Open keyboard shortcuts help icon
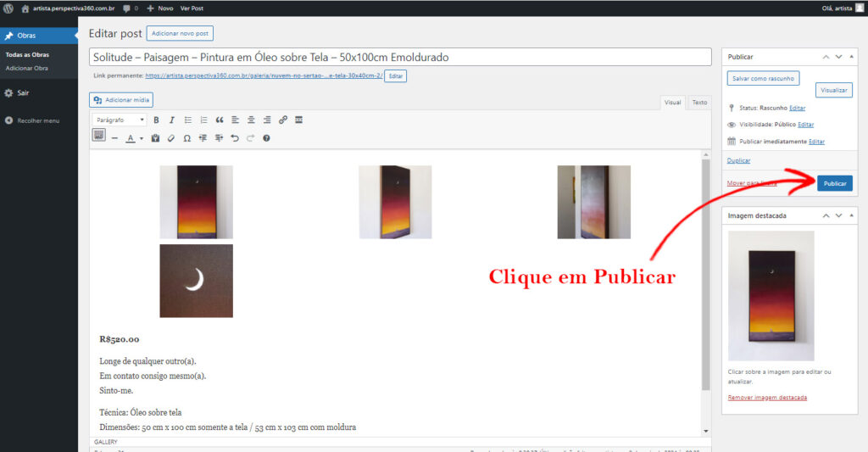Viewport: 868px width, 452px height. tap(266, 138)
